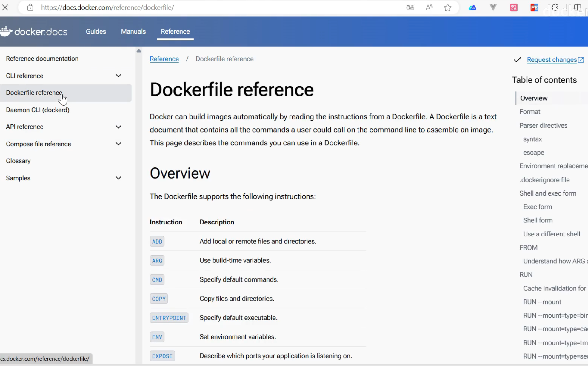Click the split screen icon
588x366 pixels.
coord(577,7)
